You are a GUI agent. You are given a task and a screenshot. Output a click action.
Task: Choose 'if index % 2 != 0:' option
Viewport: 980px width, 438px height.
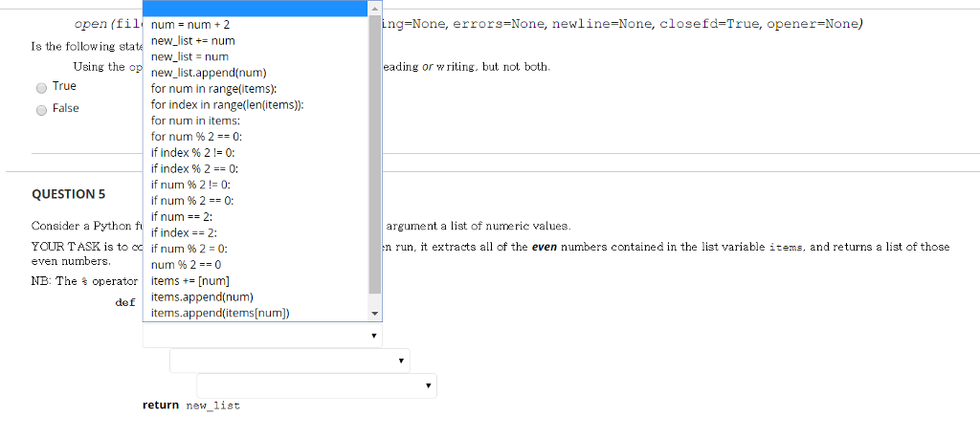tap(256, 152)
